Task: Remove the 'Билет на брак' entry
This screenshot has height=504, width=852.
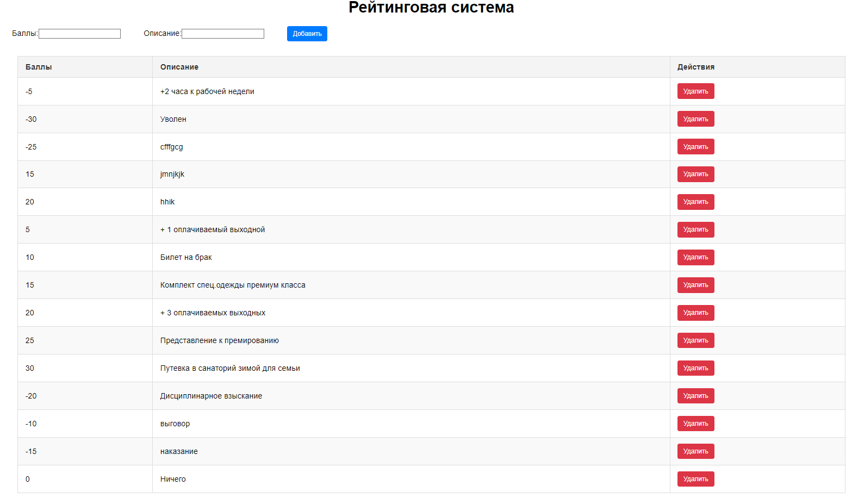Action: coord(695,257)
